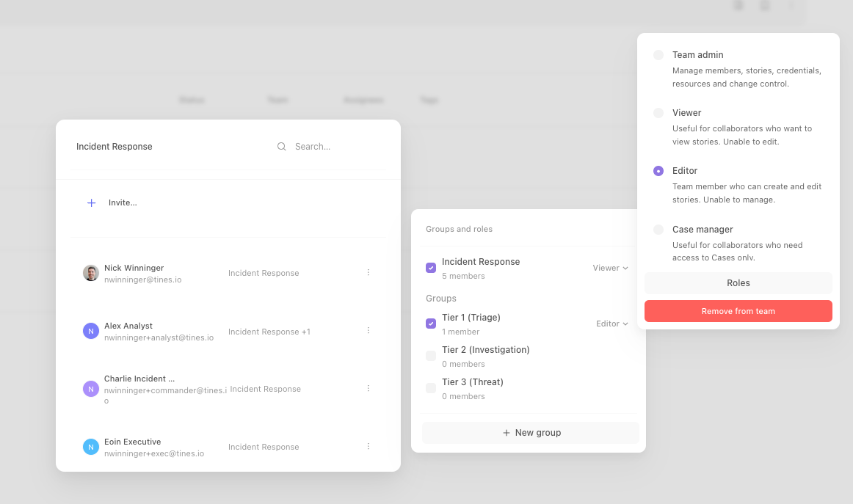853x504 pixels.
Task: Click the search magnifier icon
Action: (281, 146)
